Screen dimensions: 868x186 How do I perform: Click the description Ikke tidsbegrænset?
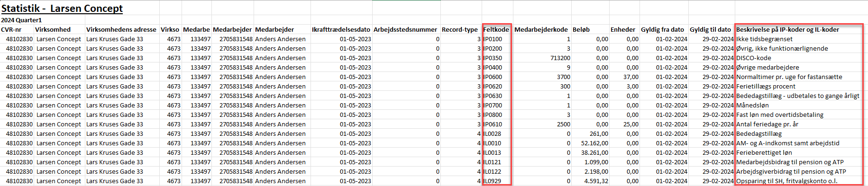pos(764,39)
